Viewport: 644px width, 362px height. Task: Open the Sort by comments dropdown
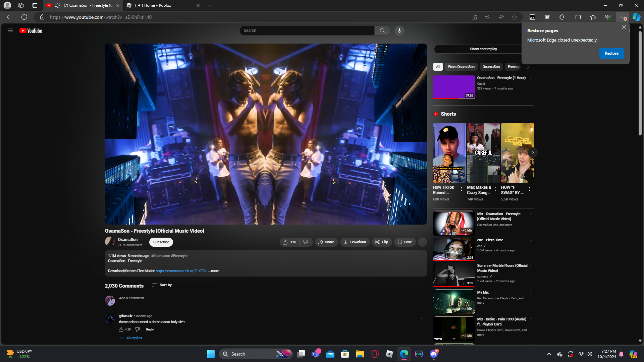click(162, 285)
